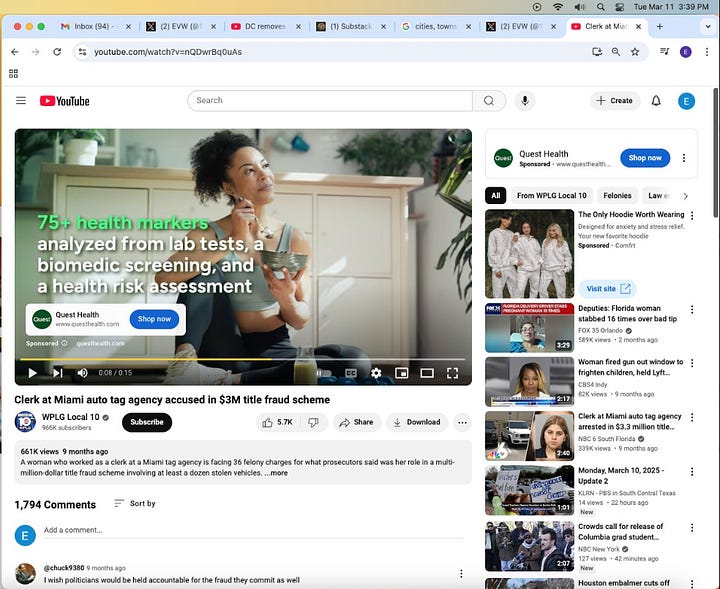Open player settings gear
720x589 pixels.
(376, 373)
